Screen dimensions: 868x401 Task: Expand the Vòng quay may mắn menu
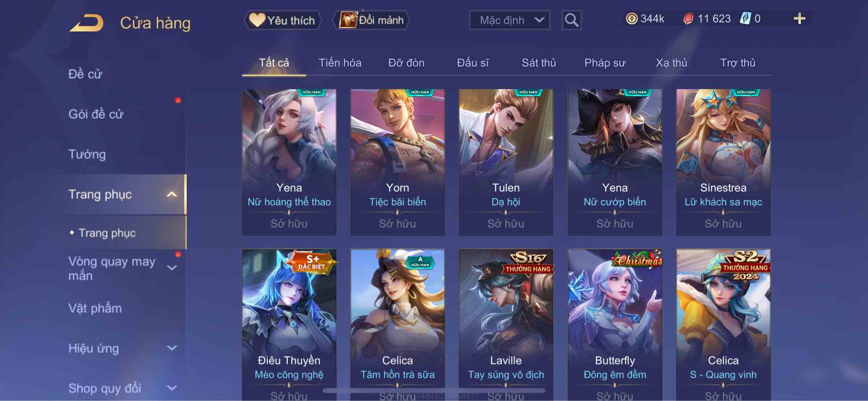(172, 268)
